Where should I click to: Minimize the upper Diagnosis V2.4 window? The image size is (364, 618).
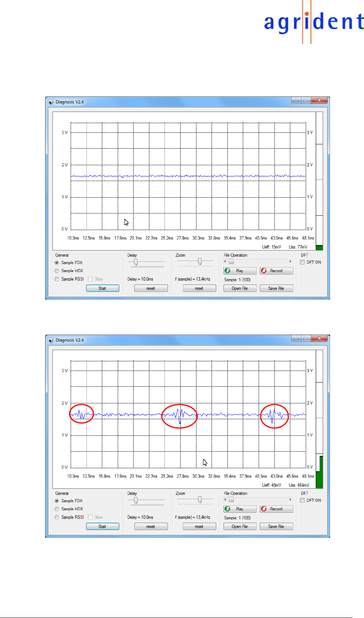(296, 101)
